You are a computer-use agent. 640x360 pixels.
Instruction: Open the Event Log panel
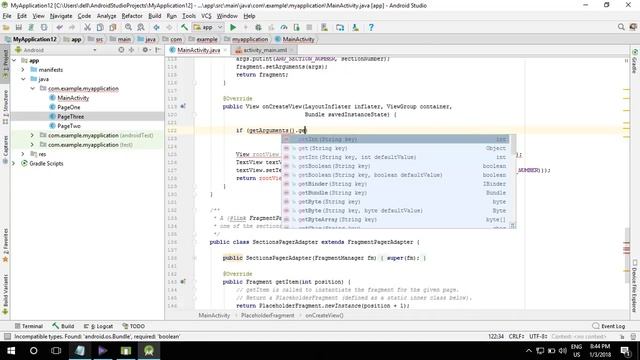click(x=609, y=326)
